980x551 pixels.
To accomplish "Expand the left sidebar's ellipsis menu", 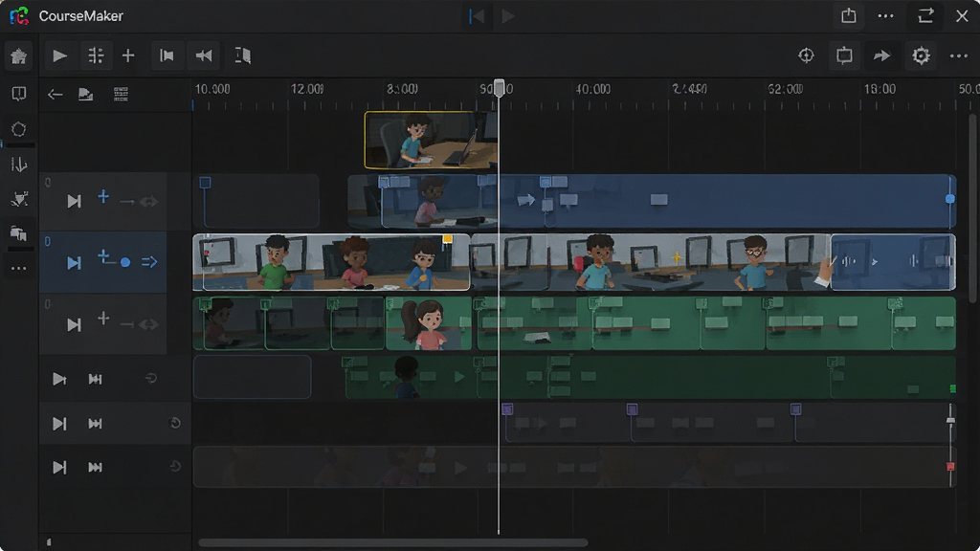I will point(19,269).
